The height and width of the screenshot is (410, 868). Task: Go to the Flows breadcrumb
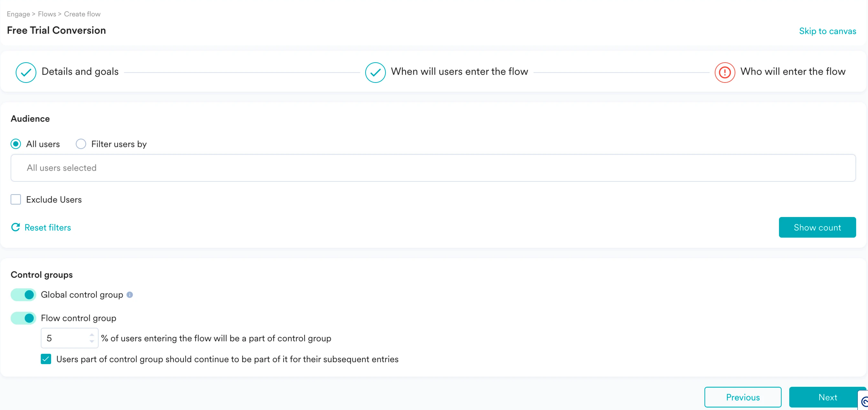[47, 14]
